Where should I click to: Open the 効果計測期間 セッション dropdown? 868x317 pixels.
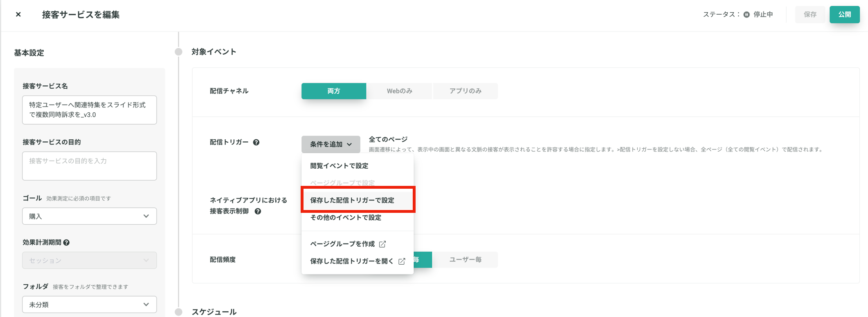tap(90, 260)
